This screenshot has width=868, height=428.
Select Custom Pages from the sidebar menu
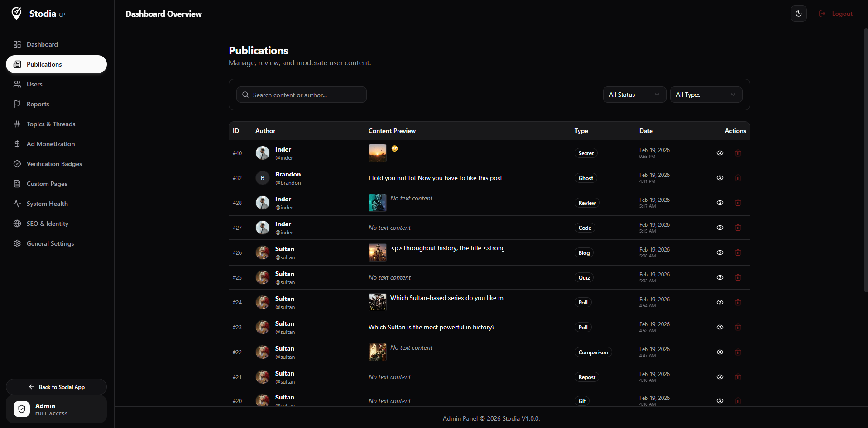point(46,184)
